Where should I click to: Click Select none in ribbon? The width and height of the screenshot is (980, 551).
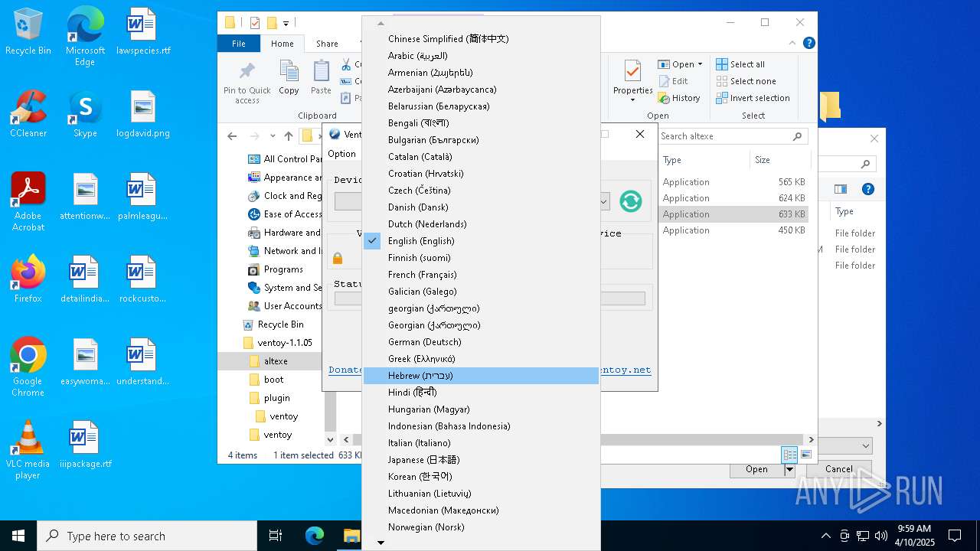(746, 81)
